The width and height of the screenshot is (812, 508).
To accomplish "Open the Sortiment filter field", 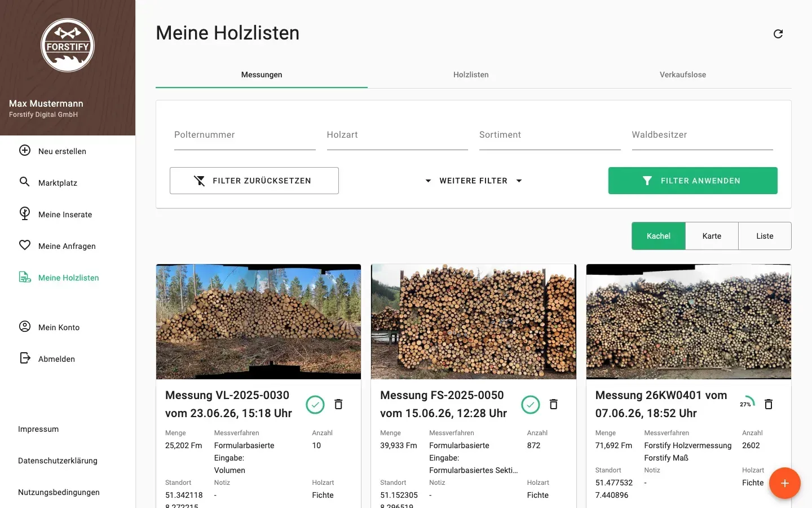I will coord(550,135).
